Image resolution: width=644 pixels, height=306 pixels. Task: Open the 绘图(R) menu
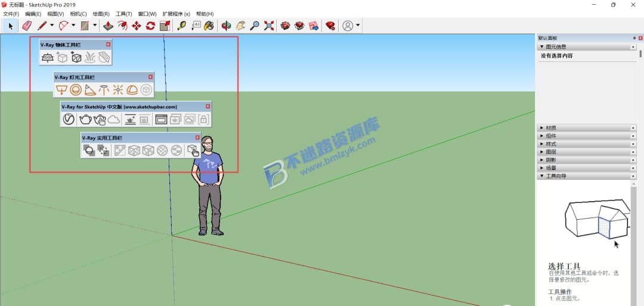click(101, 14)
